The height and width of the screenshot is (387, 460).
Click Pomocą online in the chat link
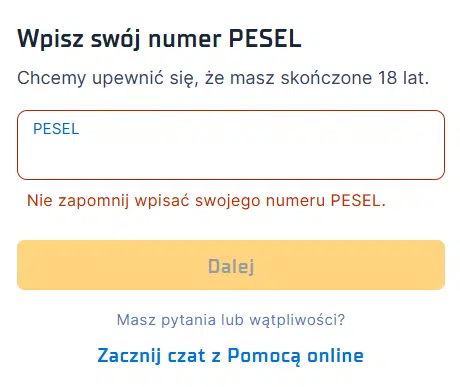click(x=295, y=356)
